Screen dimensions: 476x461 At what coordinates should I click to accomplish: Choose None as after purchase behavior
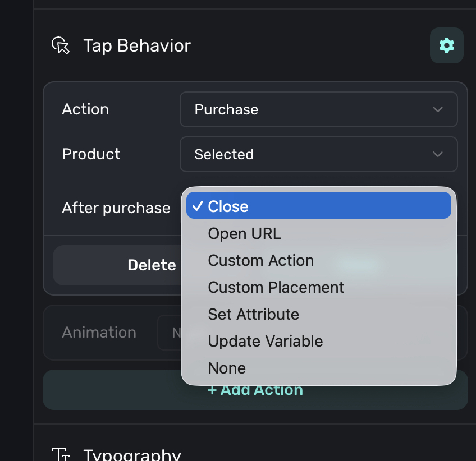click(227, 368)
